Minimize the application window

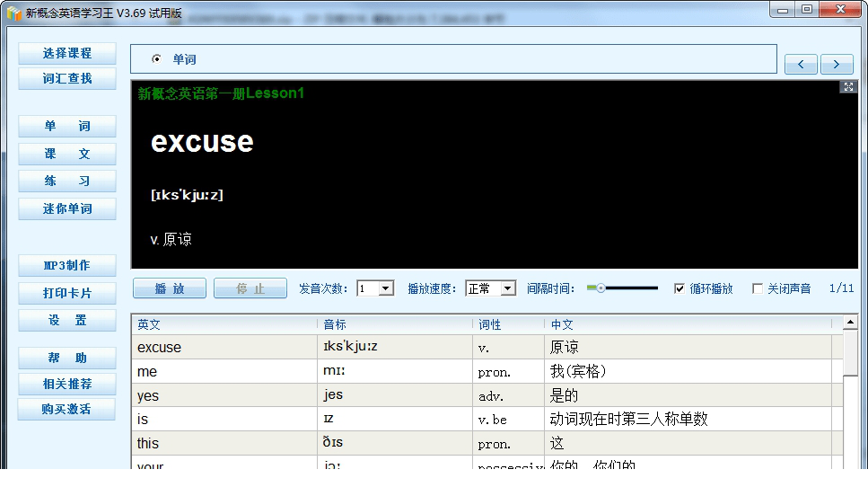[x=782, y=9]
